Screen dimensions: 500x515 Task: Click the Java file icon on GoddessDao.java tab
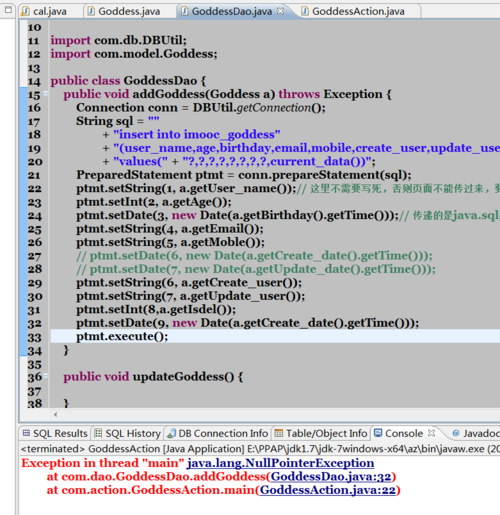click(x=184, y=11)
